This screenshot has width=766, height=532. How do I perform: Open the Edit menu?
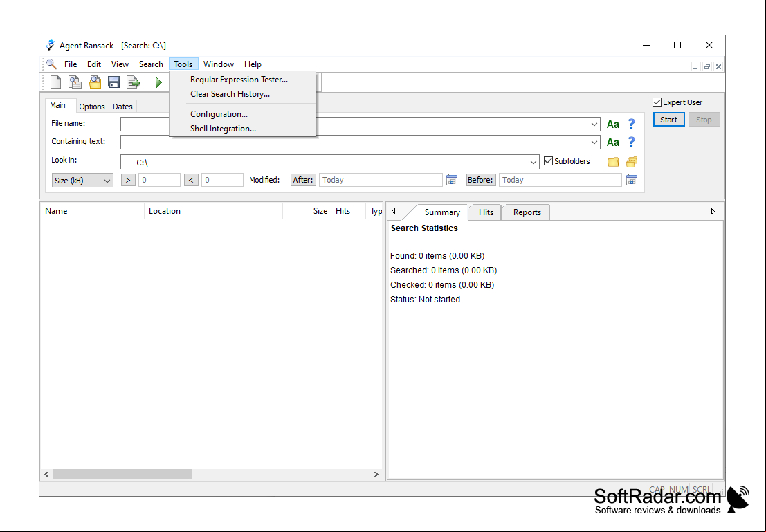click(94, 64)
